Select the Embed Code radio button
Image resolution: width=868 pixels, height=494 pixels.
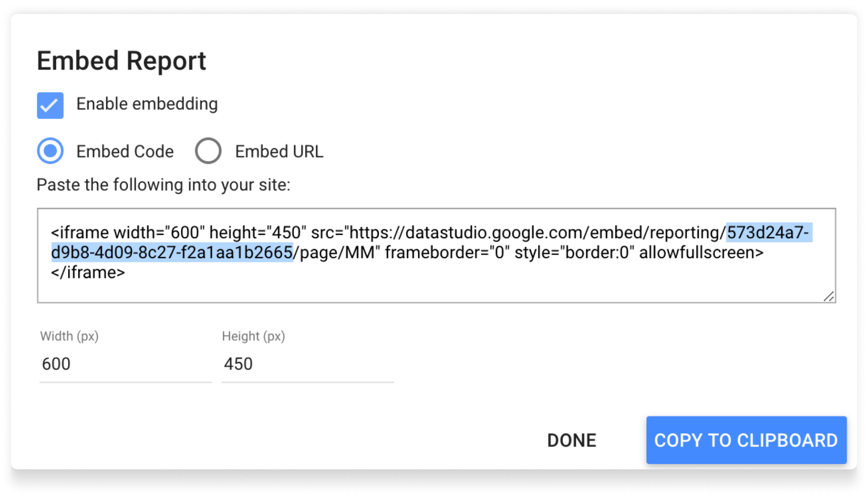click(x=50, y=151)
